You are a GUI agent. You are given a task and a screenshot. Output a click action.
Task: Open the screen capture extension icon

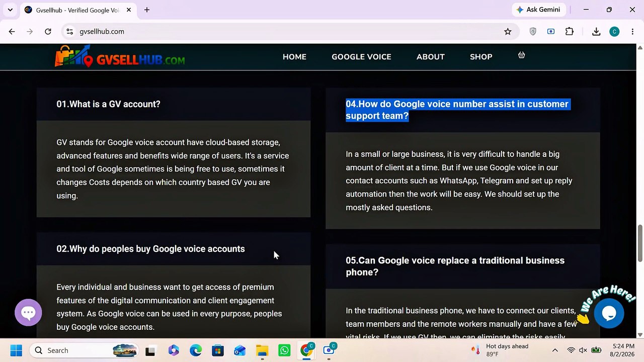click(551, 31)
